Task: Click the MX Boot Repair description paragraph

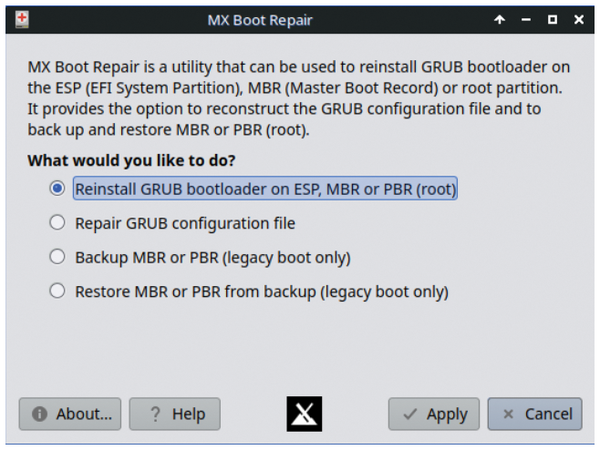Action: 299,98
